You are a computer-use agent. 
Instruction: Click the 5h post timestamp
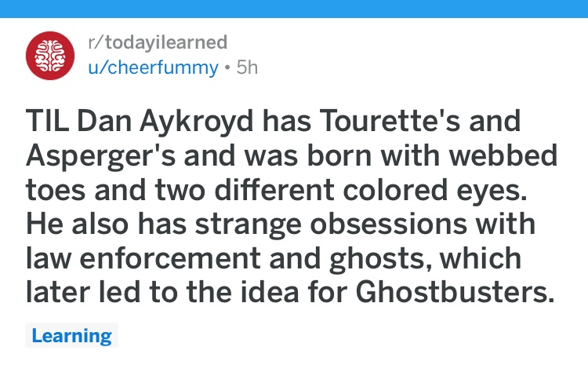click(247, 68)
